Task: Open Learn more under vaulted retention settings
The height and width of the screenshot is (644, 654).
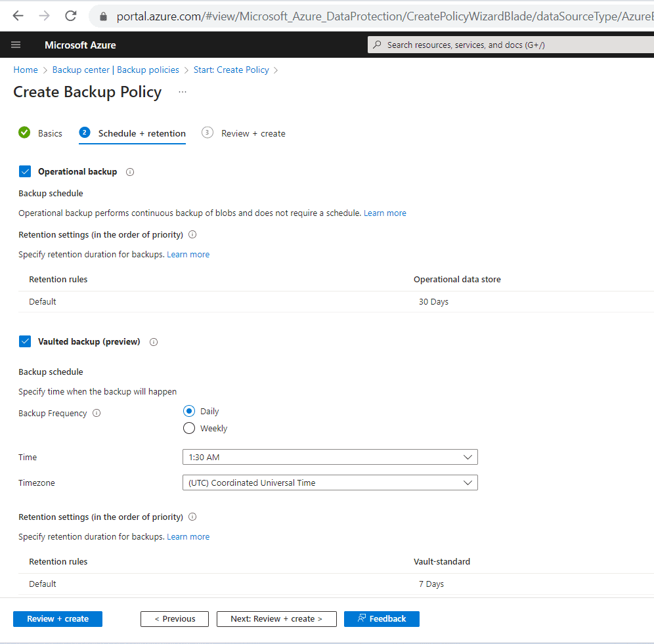Action: (x=188, y=537)
